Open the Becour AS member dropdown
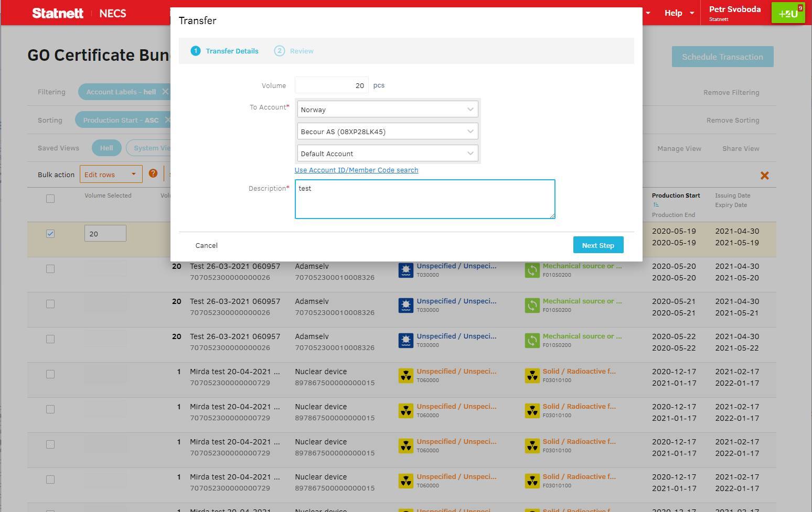Screen dimensions: 812x512 [x=388, y=132]
